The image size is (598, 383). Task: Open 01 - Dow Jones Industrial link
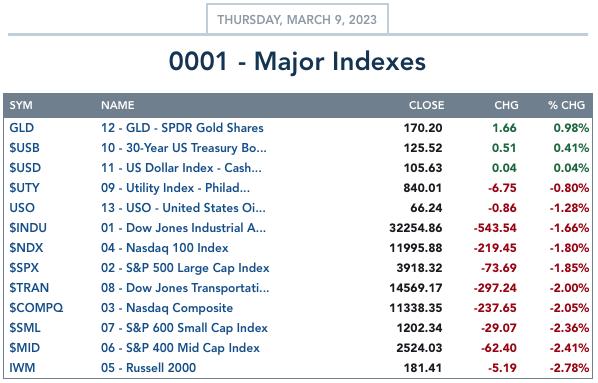(183, 228)
